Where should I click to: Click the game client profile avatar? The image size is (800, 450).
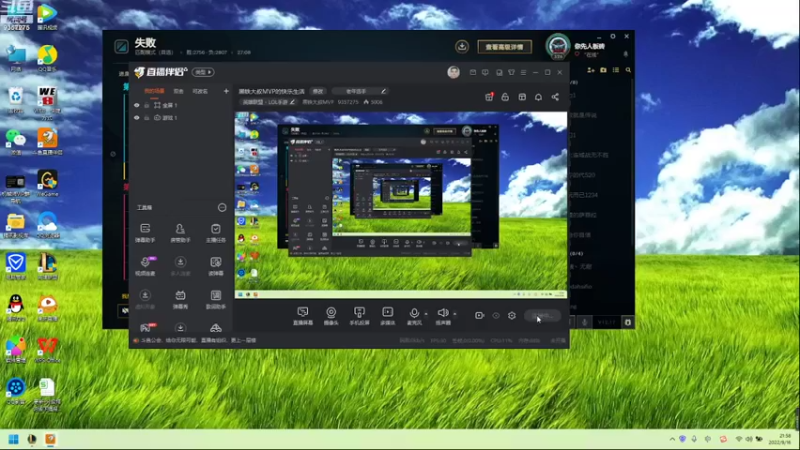tap(558, 46)
